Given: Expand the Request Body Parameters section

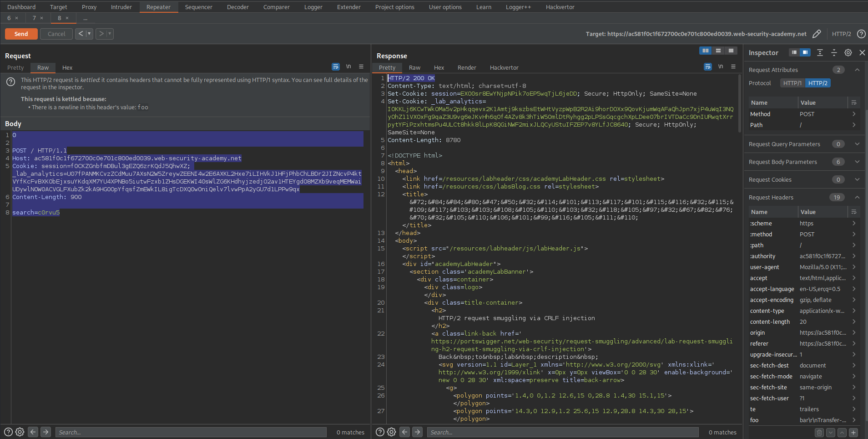Looking at the screenshot, I should 857,162.
